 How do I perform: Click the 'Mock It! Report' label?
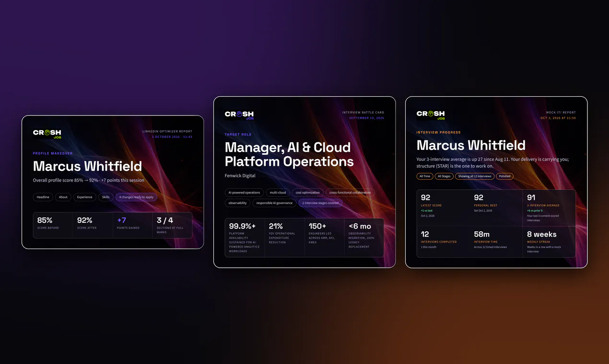(x=561, y=113)
